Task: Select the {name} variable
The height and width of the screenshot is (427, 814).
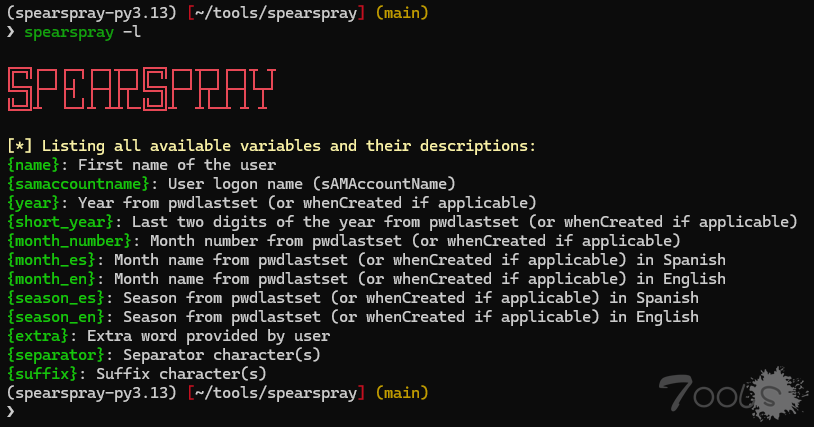Action: pyautogui.click(x=37, y=164)
